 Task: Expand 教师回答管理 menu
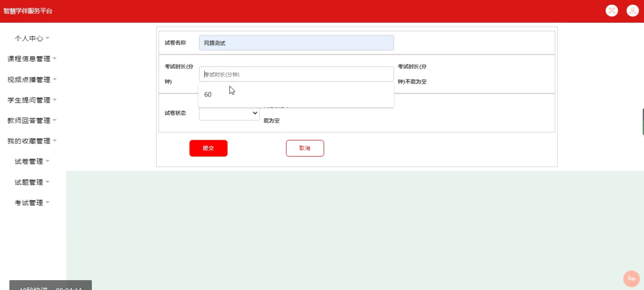(x=29, y=120)
